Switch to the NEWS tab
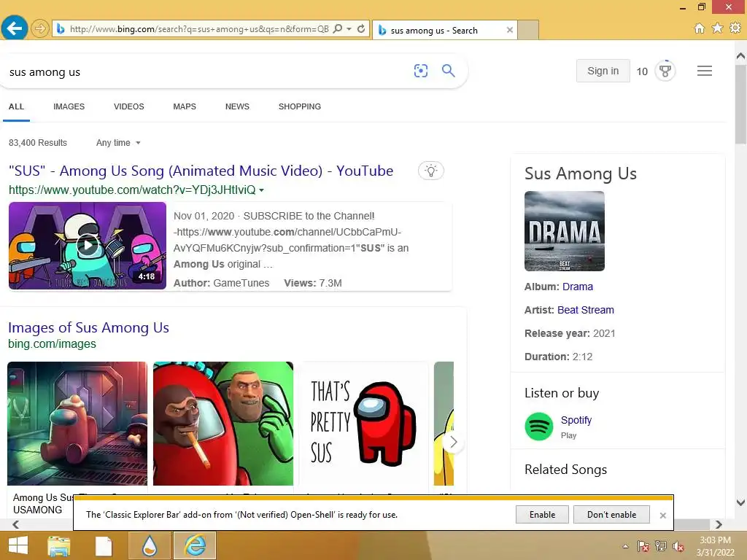Viewport: 747px width, 560px height. tap(237, 106)
